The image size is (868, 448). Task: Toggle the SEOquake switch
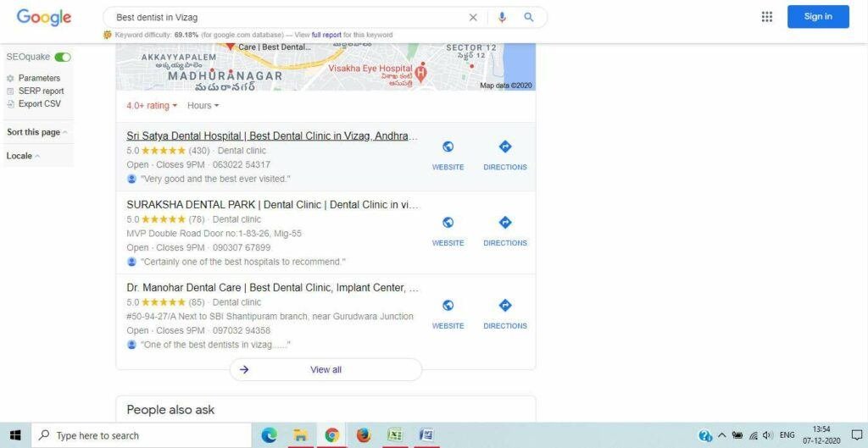click(x=63, y=57)
